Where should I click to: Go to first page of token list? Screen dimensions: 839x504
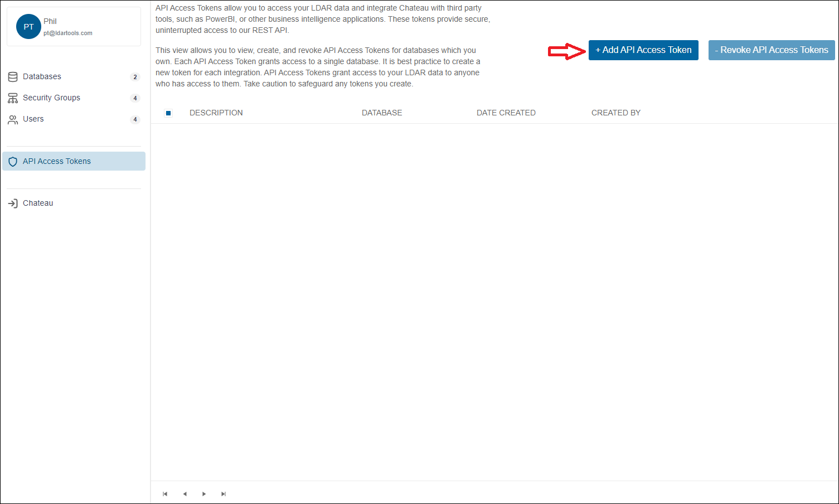[165, 494]
